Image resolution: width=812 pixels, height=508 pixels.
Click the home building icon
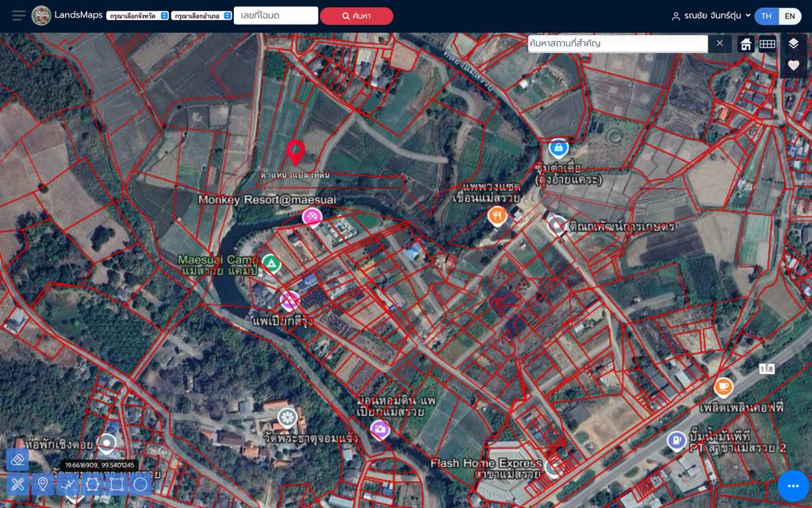click(745, 44)
